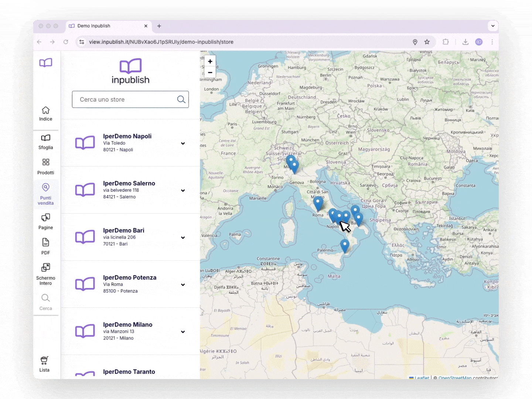The height and width of the screenshot is (399, 532).
Task: Open the Prodotti panel
Action: click(45, 166)
